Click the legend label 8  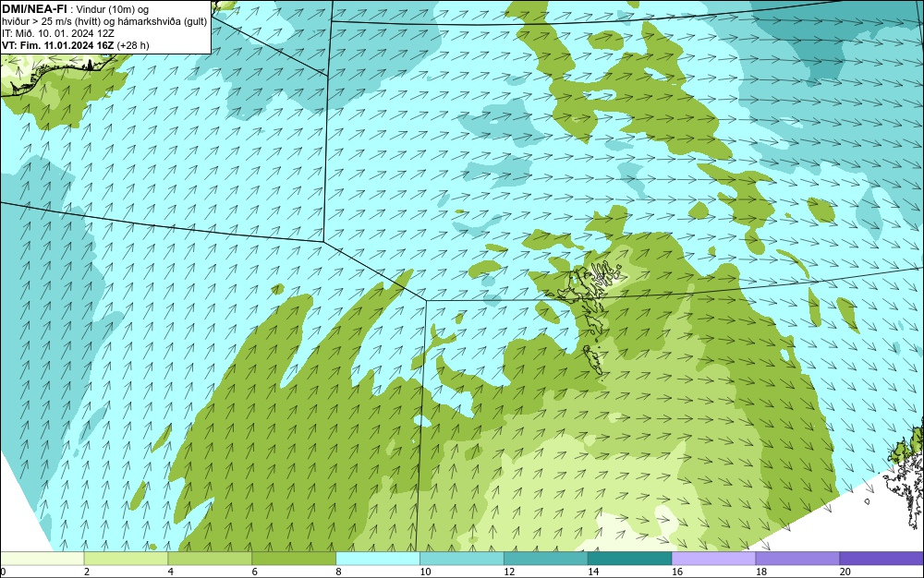[338, 572]
